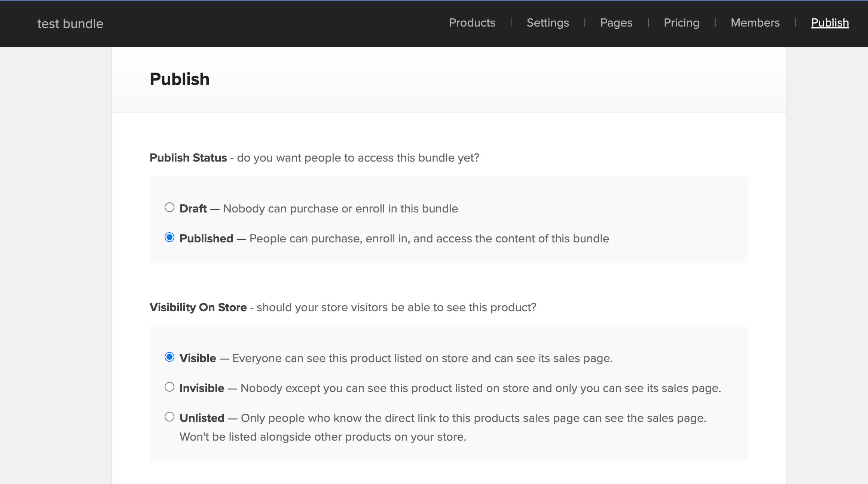
Task: Click the 'Visibility On Store' section heading
Action: (198, 307)
